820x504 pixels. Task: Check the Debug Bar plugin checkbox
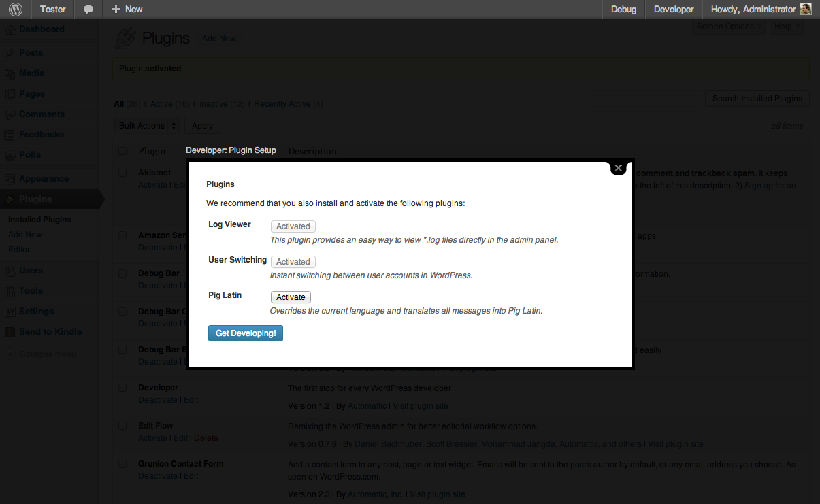[122, 273]
